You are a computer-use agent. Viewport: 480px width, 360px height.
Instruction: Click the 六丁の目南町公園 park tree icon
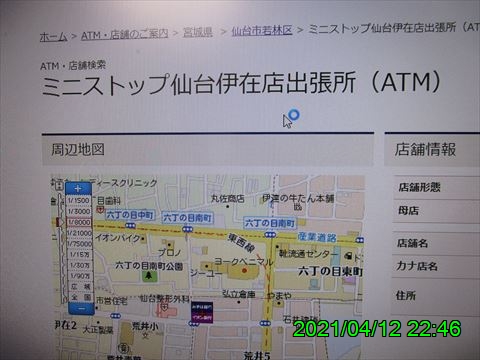click(149, 275)
